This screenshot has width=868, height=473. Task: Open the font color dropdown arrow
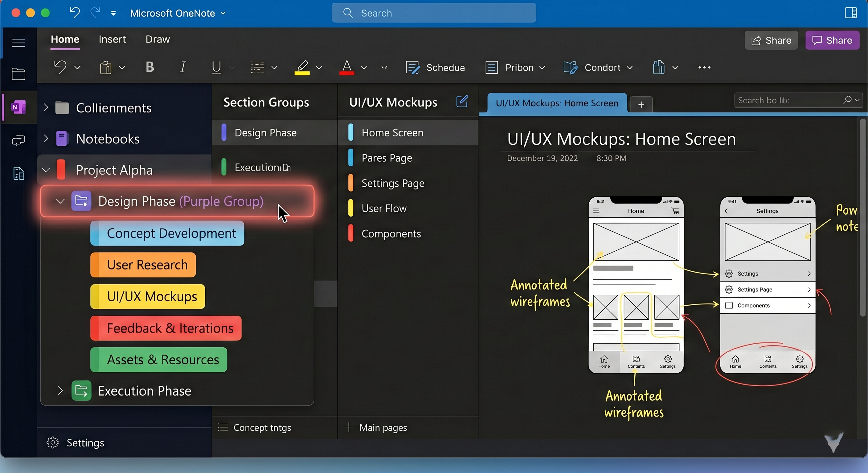click(364, 67)
